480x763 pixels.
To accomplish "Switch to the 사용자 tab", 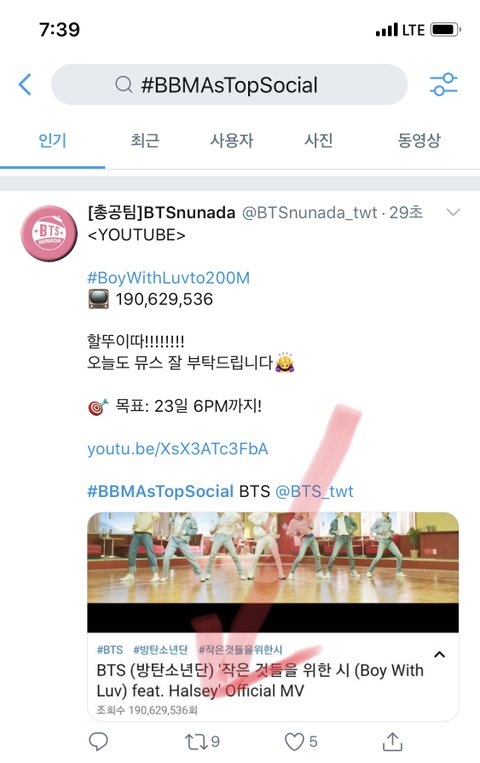I will click(x=232, y=141).
